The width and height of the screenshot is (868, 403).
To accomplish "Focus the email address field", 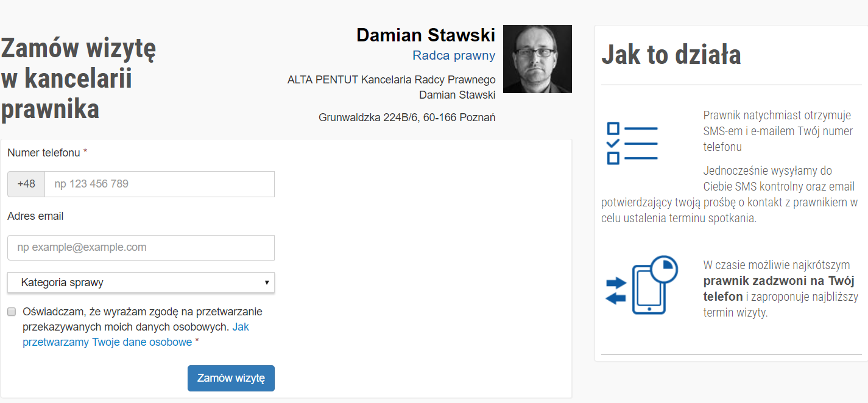I will (141, 248).
